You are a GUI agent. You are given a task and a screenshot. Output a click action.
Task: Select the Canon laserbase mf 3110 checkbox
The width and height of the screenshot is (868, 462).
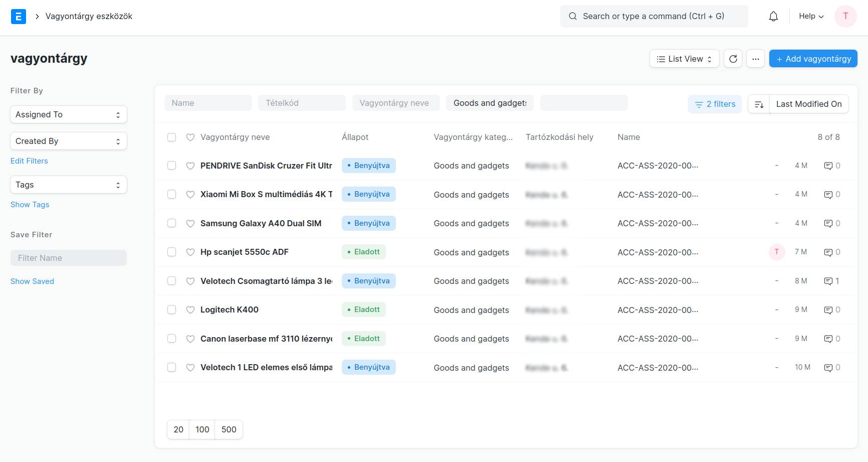coord(172,339)
